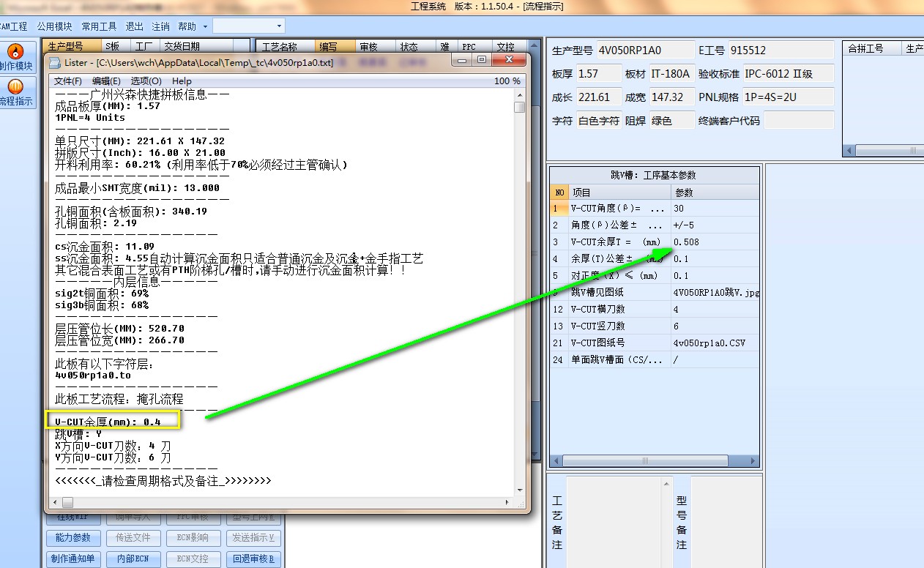
Task: Select the V-CUT角度 parameter row
Action: coord(654,209)
